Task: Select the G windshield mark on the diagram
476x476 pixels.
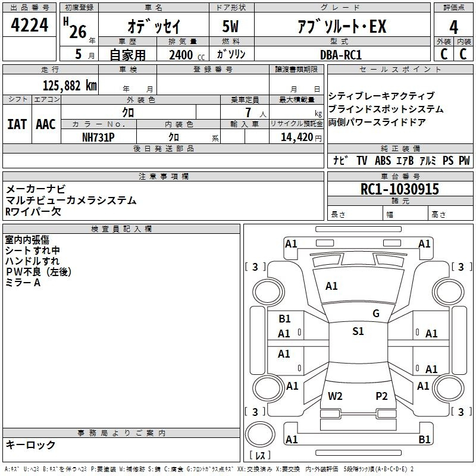Action: click(x=375, y=314)
